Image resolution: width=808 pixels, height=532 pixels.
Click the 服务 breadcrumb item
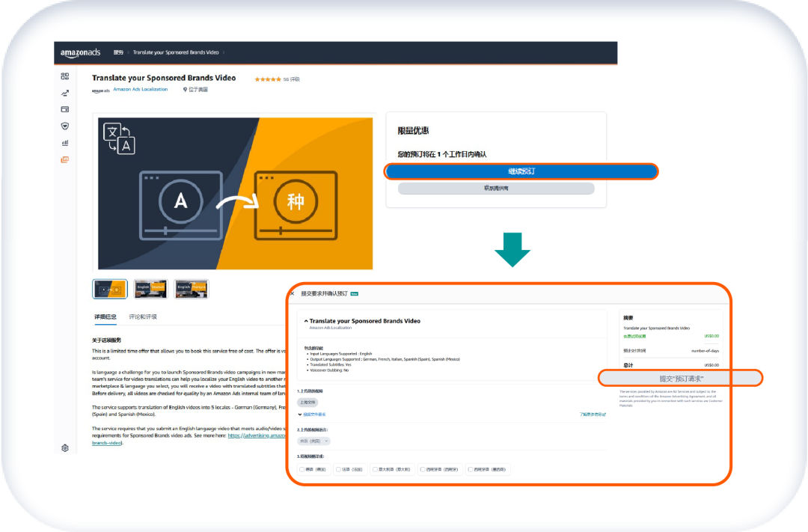(118, 52)
